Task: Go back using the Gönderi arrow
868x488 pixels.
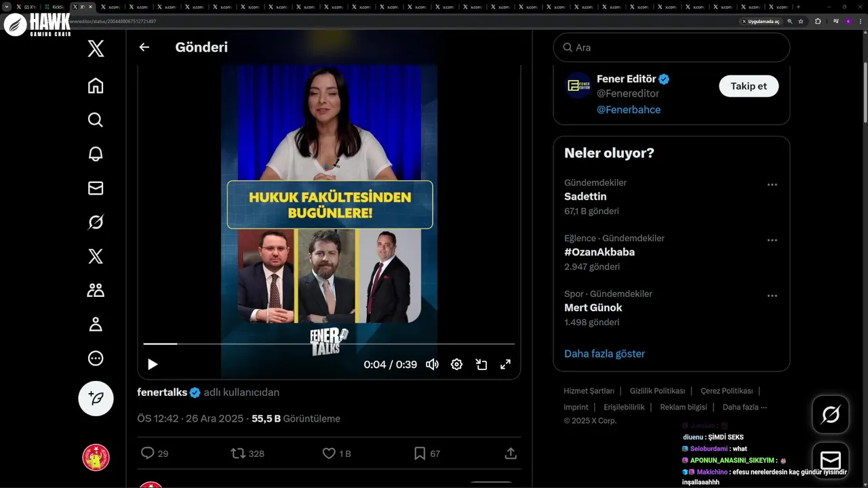Action: coord(144,47)
